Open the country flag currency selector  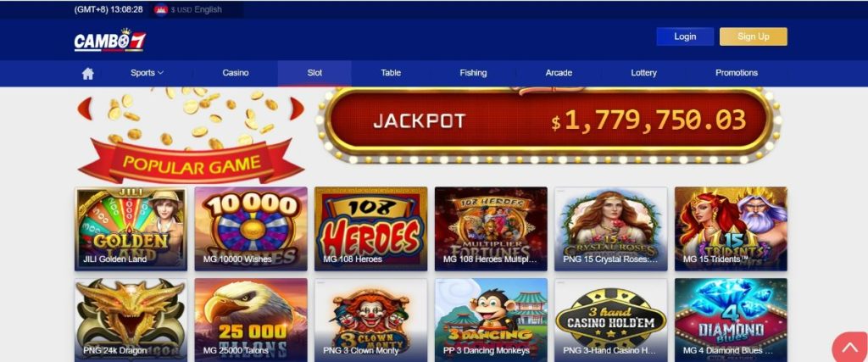point(160,9)
